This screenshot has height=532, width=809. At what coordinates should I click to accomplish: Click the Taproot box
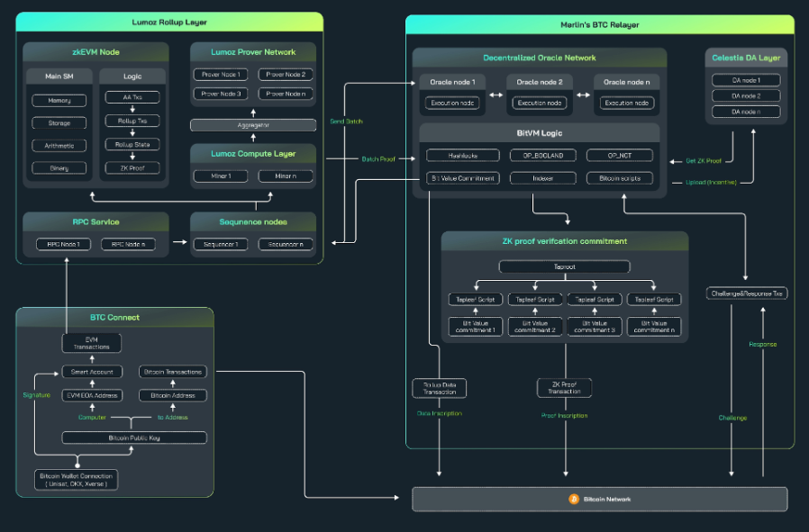564,267
